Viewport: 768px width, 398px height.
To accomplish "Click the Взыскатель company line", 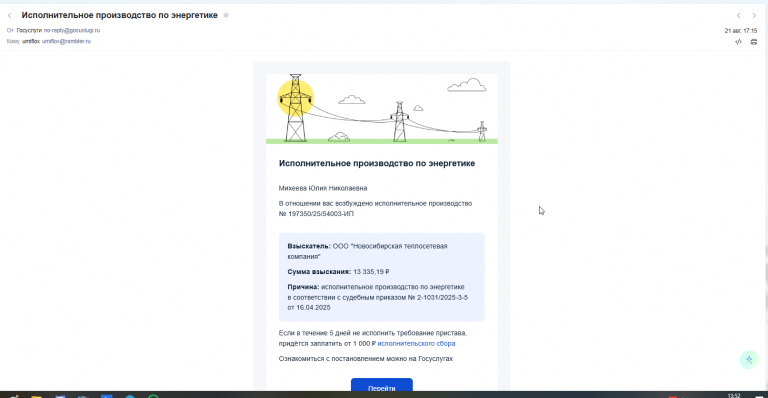I will pyautogui.click(x=367, y=251).
